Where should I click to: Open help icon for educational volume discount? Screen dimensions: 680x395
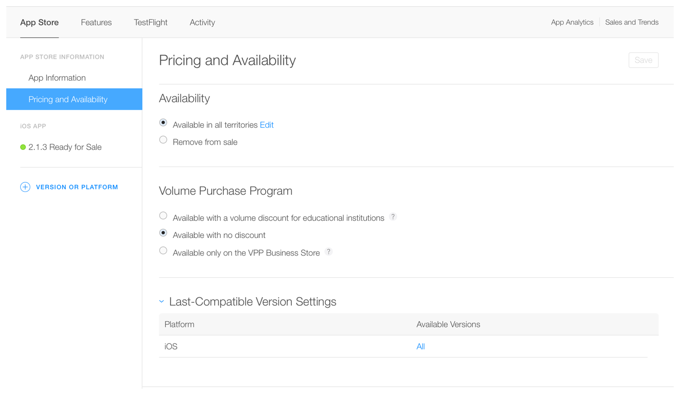[392, 216]
